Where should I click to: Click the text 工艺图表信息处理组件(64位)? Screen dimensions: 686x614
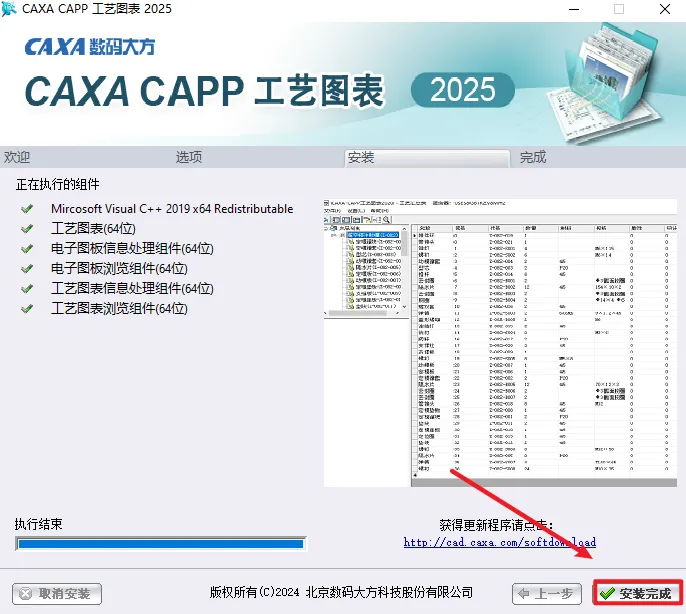point(132,288)
